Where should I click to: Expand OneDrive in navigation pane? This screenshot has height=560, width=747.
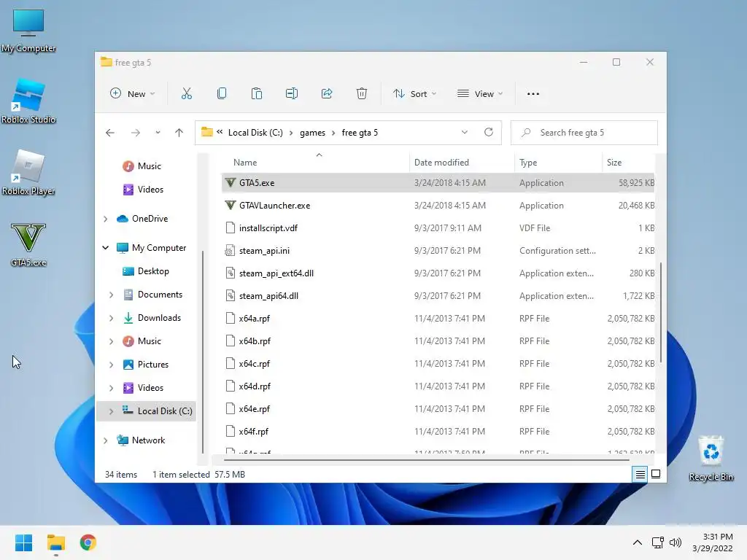click(x=105, y=219)
